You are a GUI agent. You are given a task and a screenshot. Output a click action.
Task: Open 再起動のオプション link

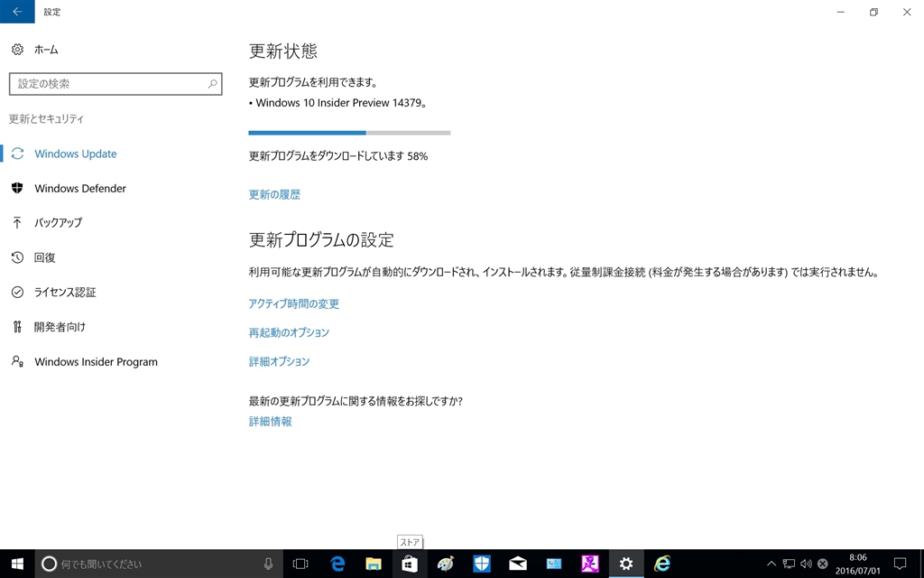(x=289, y=332)
